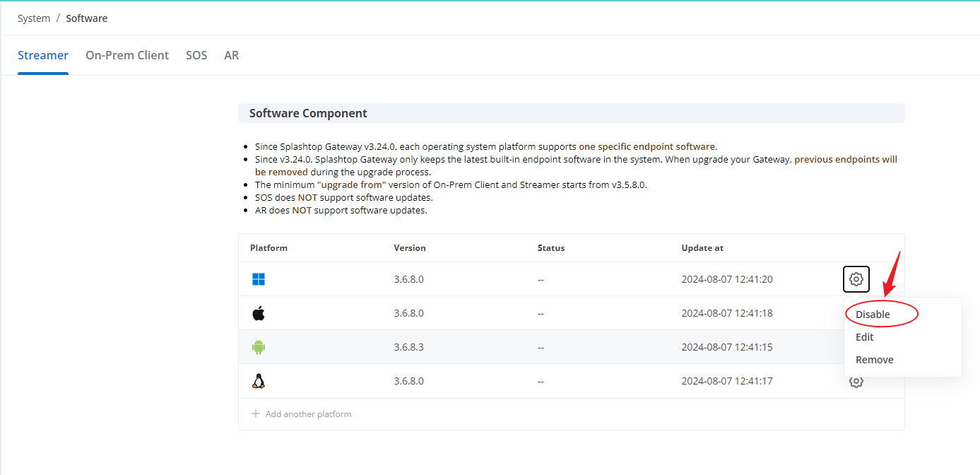Click the Software breadcrumb item

coord(87,18)
